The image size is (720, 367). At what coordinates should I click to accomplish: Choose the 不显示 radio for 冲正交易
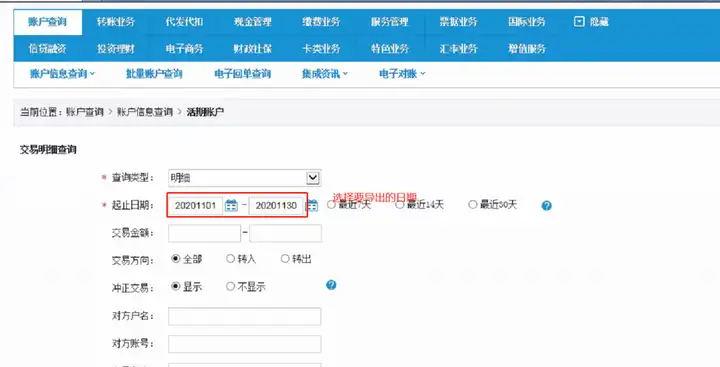pos(231,287)
